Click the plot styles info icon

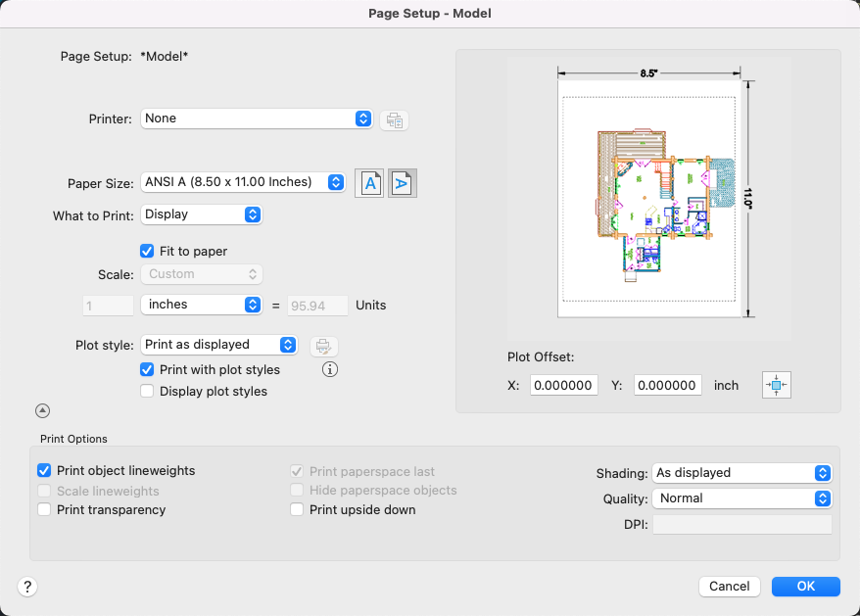330,370
